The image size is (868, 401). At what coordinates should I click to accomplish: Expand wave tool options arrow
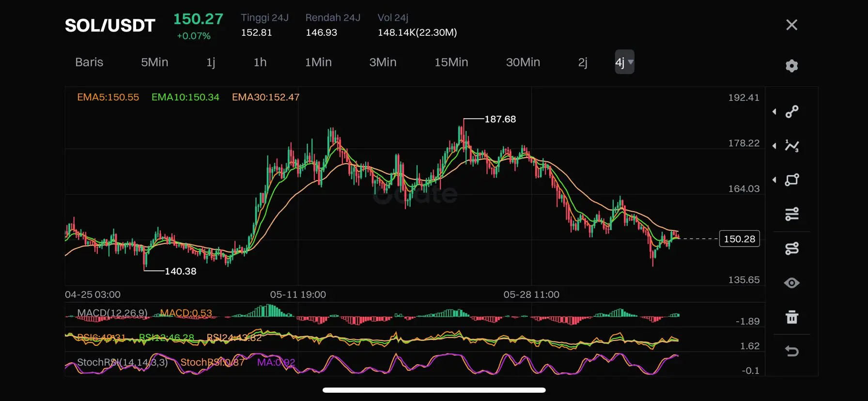[775, 146]
